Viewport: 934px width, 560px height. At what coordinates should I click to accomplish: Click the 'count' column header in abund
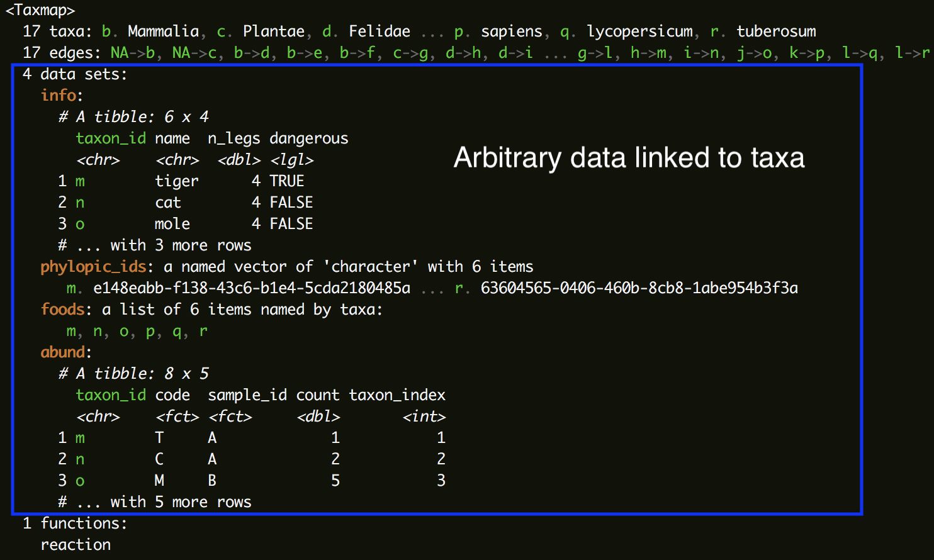click(x=318, y=395)
